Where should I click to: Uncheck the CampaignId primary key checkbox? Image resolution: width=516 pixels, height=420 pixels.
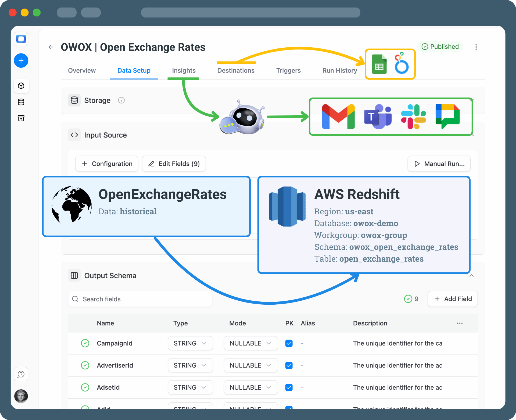pyautogui.click(x=289, y=343)
